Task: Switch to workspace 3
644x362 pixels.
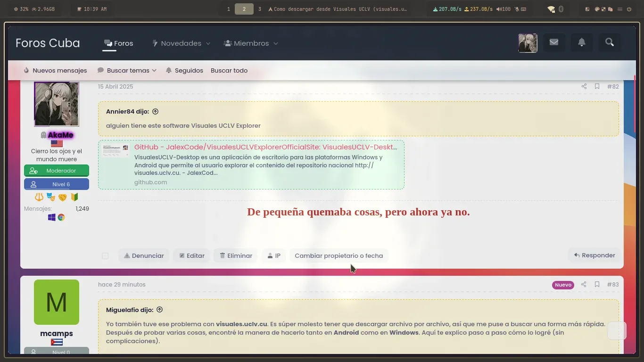Action: [259, 9]
